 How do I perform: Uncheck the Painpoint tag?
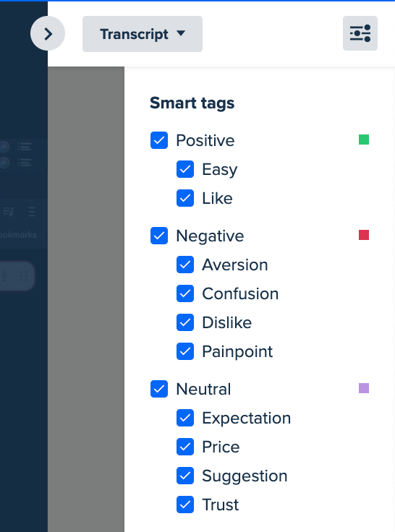click(185, 351)
